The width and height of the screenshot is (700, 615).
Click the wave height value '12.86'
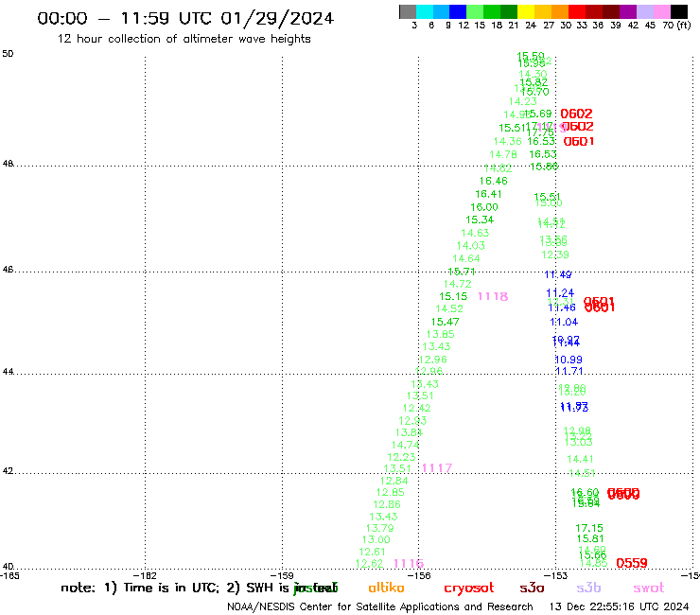coord(387,504)
